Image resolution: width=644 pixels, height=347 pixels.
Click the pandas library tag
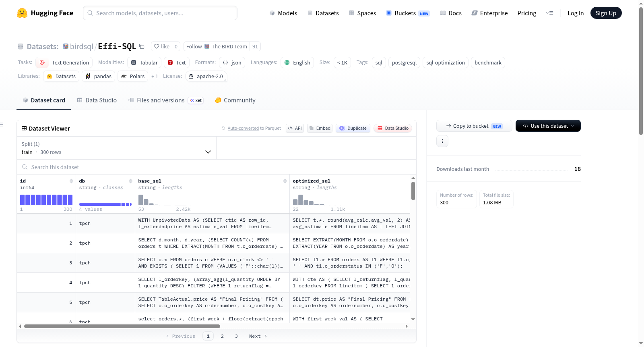tap(99, 76)
